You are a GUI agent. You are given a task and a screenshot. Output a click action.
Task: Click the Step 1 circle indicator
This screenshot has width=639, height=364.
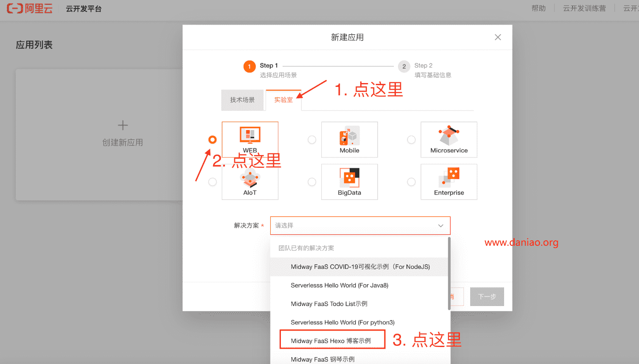point(249,67)
